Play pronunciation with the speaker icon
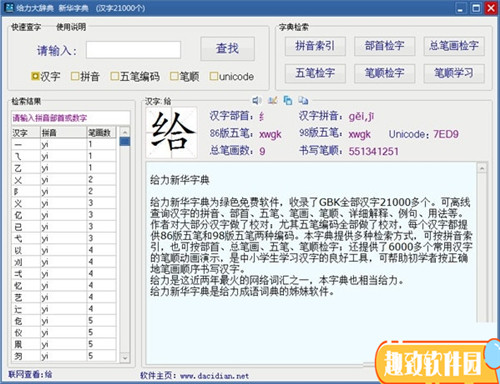This screenshot has height=384, width=500. [x=256, y=100]
